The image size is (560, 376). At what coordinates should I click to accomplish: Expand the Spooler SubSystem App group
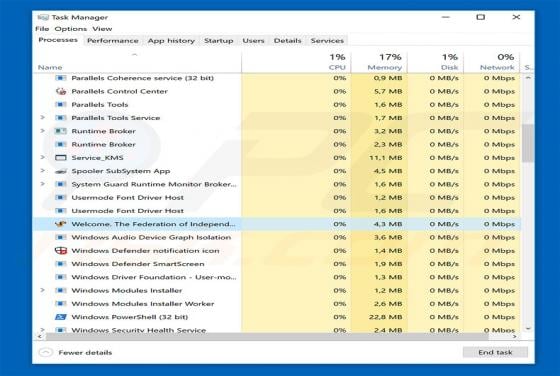point(42,171)
